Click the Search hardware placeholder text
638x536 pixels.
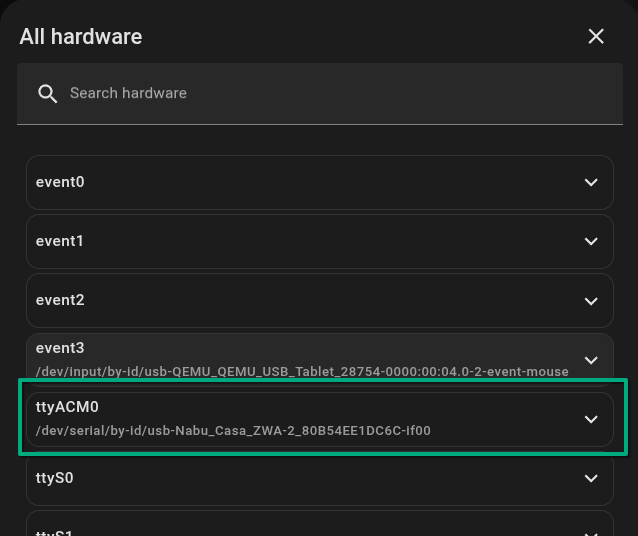[128, 93]
